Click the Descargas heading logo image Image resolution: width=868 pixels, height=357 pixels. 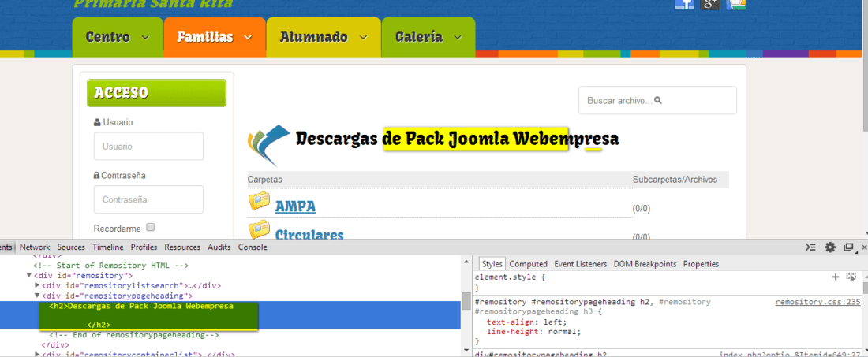pos(269,145)
